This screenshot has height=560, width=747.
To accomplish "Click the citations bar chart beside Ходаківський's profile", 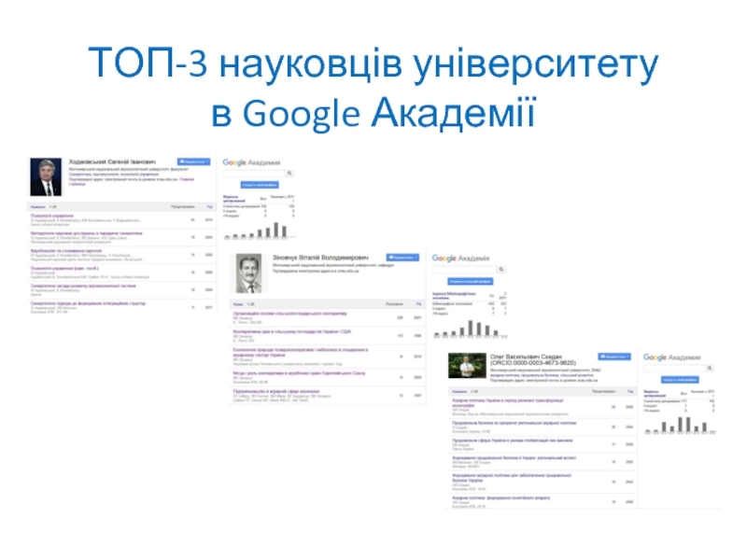I will tap(261, 230).
